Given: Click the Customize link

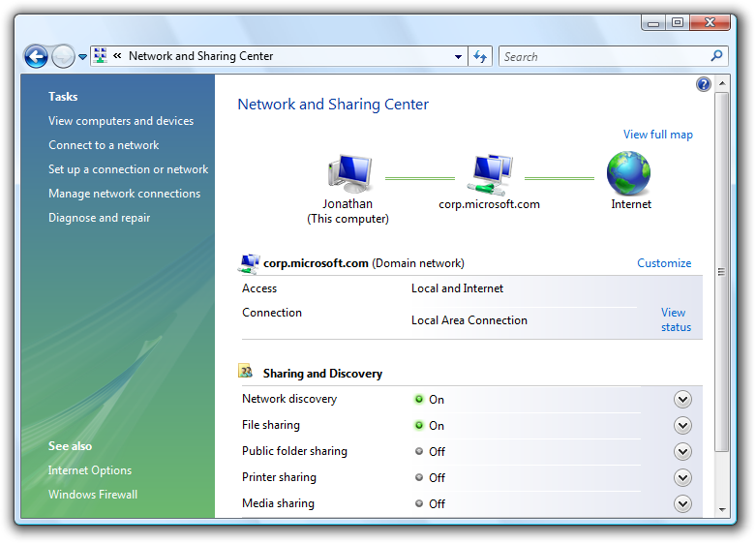Looking at the screenshot, I should click(x=664, y=263).
